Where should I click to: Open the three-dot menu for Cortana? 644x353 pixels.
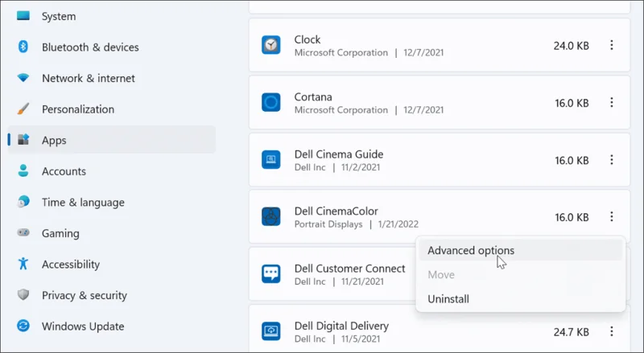coord(612,103)
